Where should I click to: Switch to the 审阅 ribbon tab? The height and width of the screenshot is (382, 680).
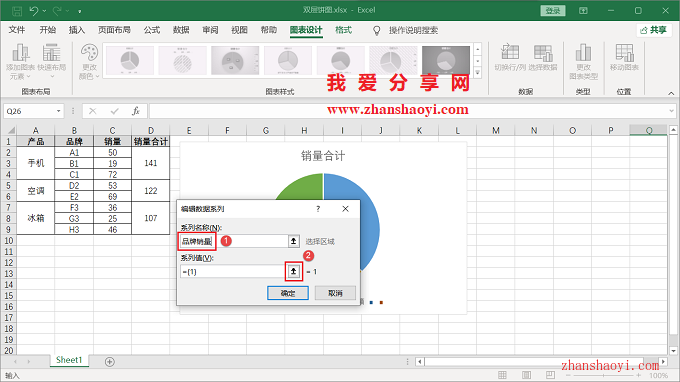[210, 30]
